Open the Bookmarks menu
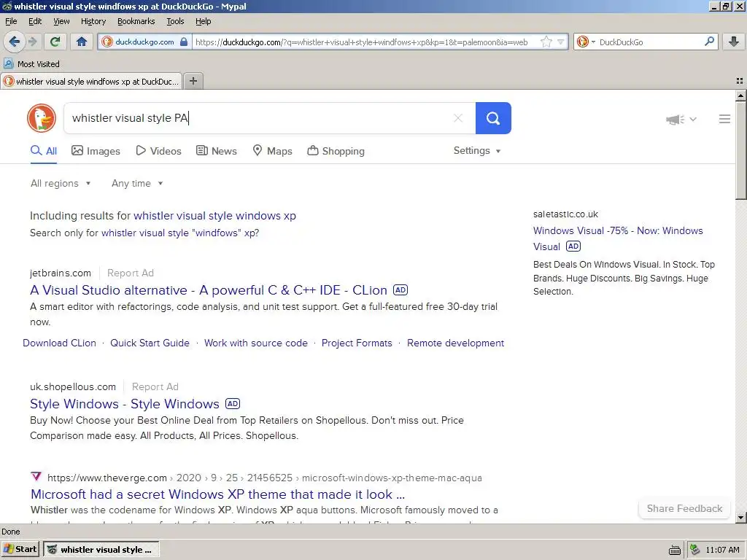 pos(136,21)
